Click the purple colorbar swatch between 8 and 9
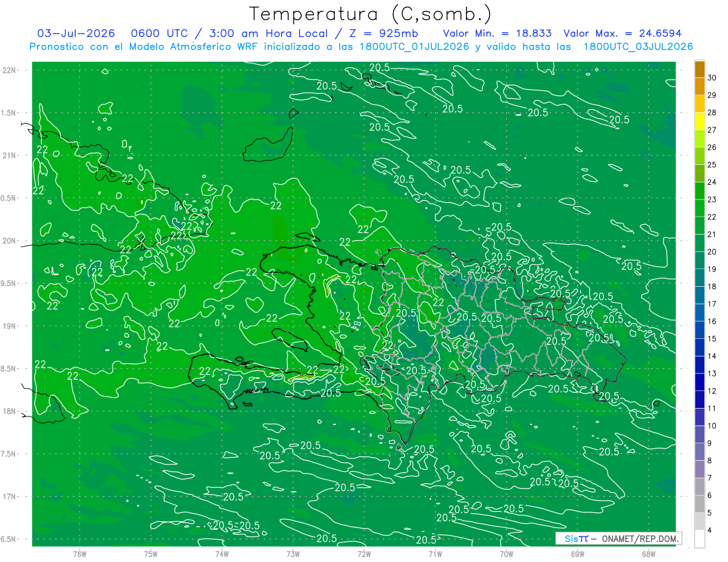 click(x=699, y=452)
